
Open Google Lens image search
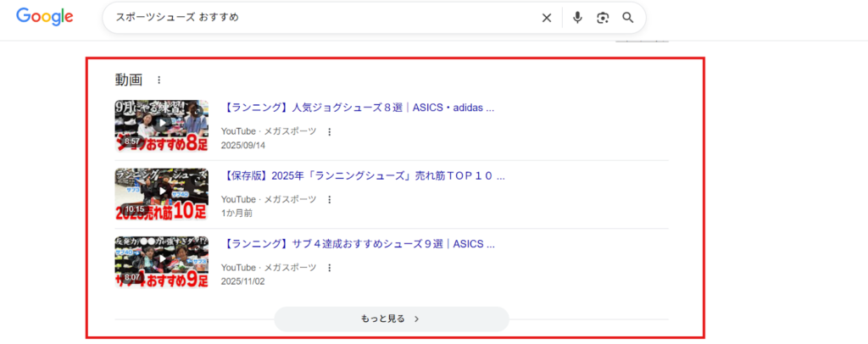point(603,18)
